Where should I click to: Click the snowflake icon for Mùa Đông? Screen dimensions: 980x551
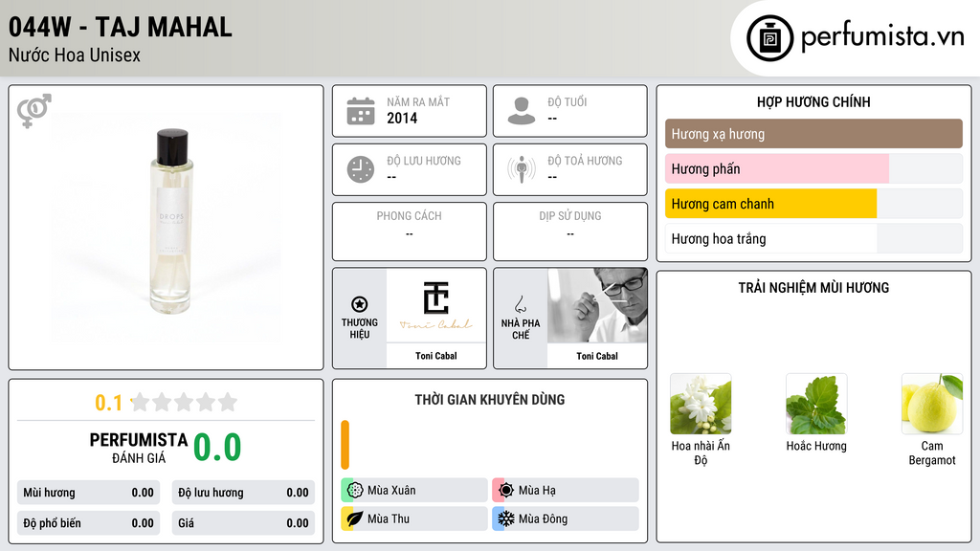[505, 518]
